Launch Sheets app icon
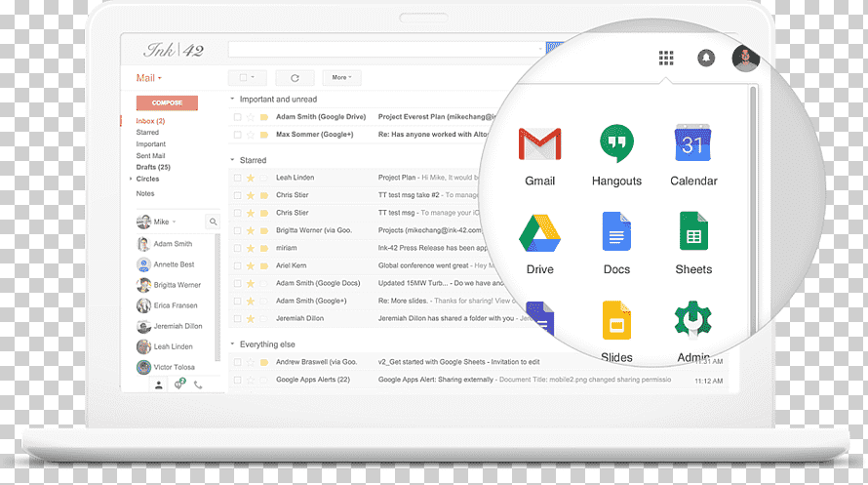Viewport: 868px width, 485px height. tap(693, 244)
